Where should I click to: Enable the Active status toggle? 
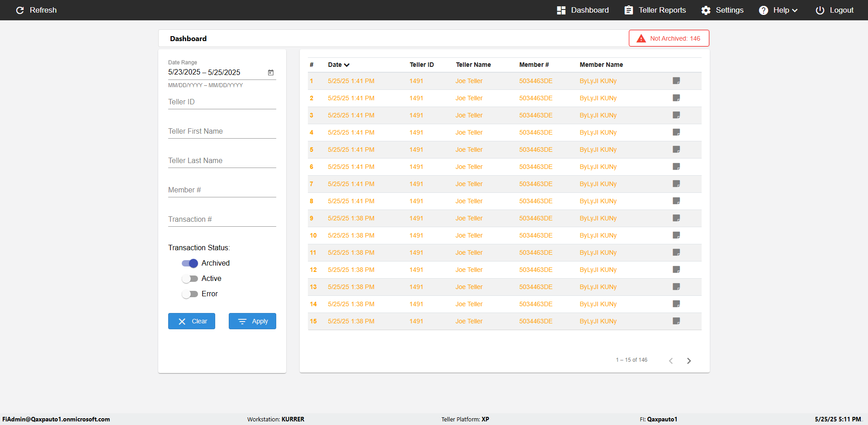click(x=190, y=279)
